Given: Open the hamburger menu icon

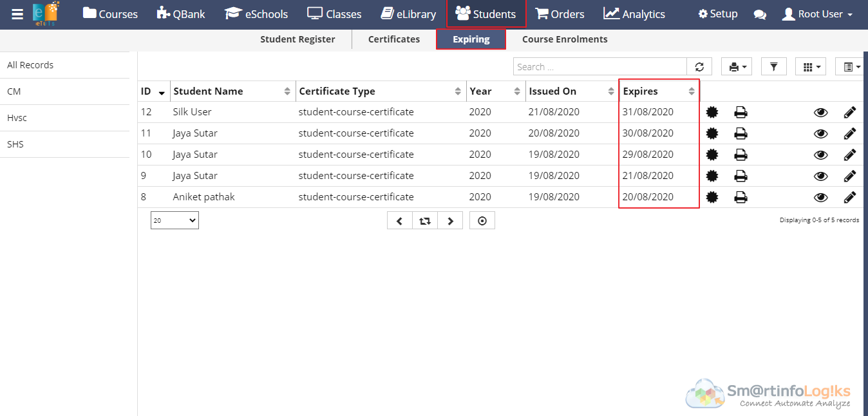Looking at the screenshot, I should tap(17, 14).
